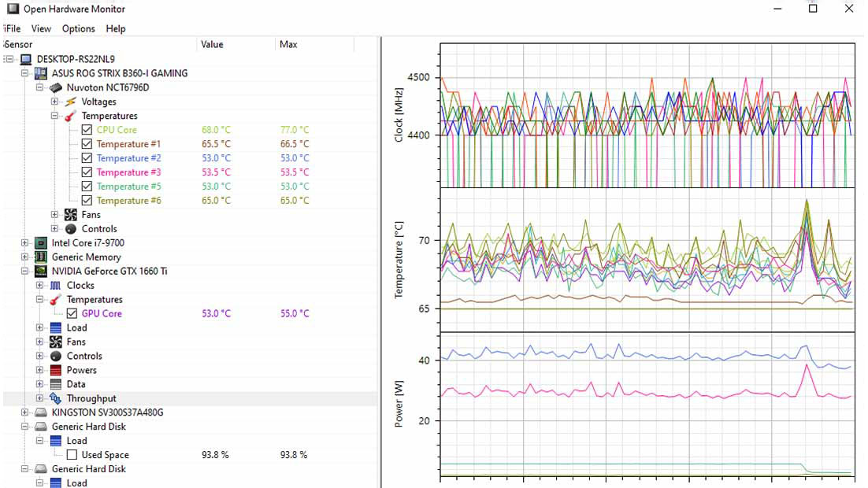Click the Voltages lightning bolt icon
Image resolution: width=868 pixels, height=488 pixels.
click(x=71, y=102)
